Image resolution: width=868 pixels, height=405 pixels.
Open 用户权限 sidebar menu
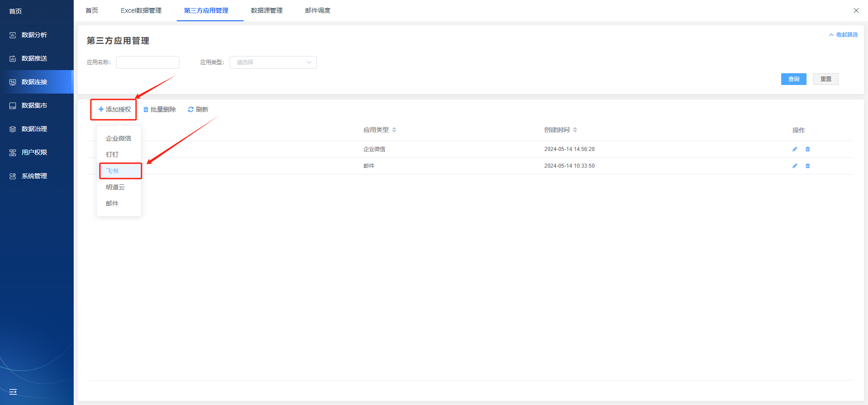pyautogui.click(x=34, y=152)
